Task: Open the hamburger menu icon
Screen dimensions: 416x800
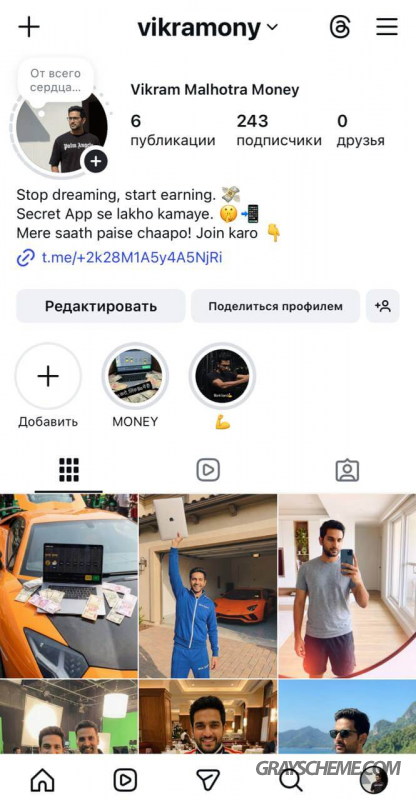Action: [x=387, y=27]
